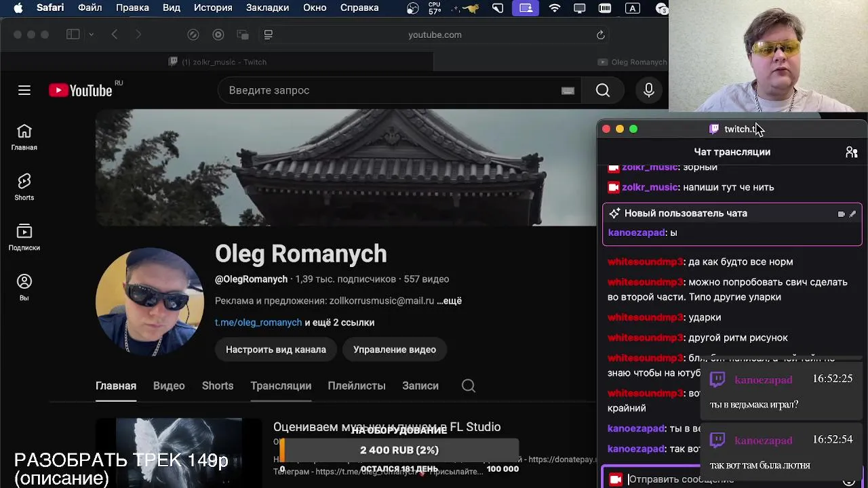Click the channel banner image

point(346,167)
